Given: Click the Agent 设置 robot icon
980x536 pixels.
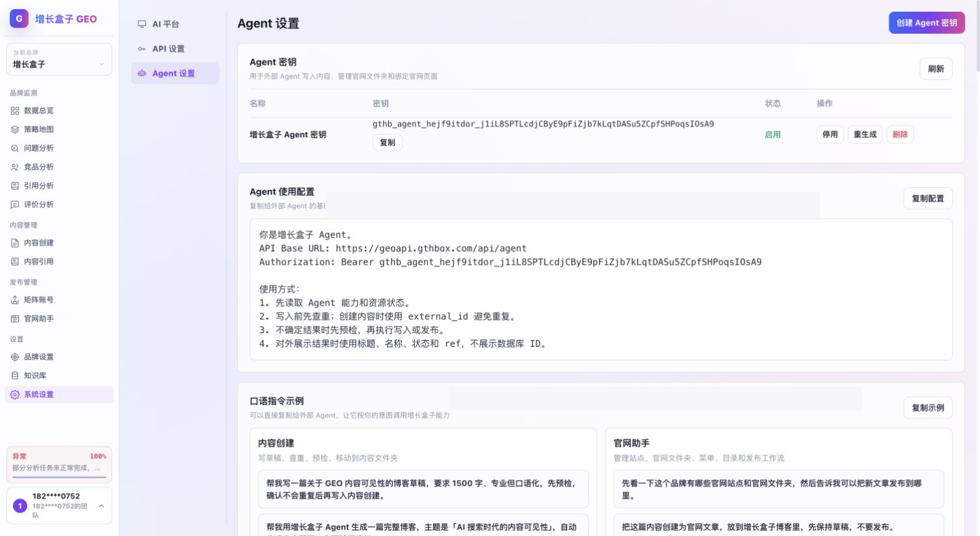Looking at the screenshot, I should [x=142, y=74].
